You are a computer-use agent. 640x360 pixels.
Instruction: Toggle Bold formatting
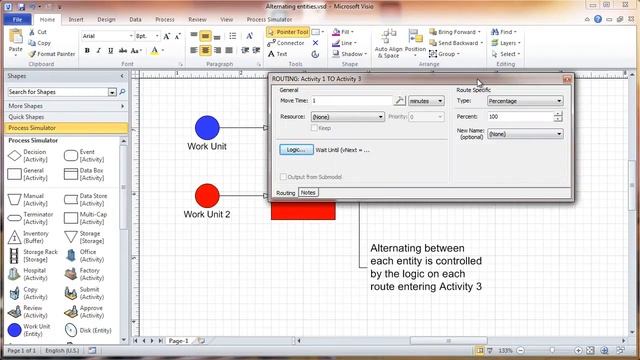point(87,51)
